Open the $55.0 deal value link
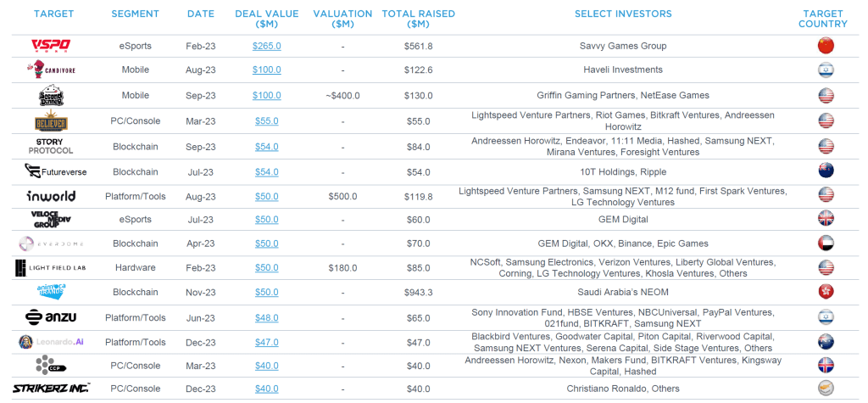 coord(267,120)
